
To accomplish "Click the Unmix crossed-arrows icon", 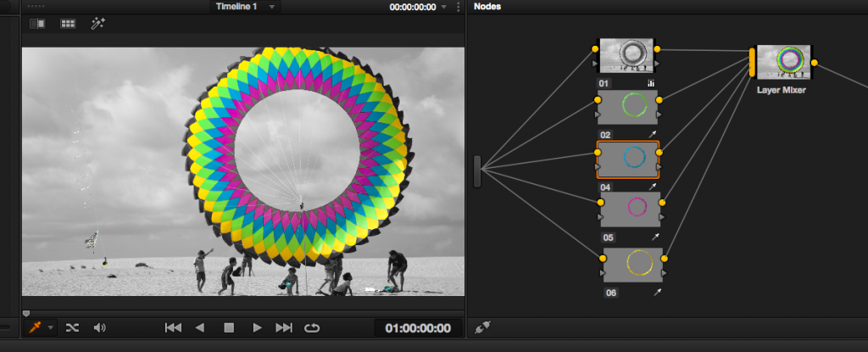I will click(x=72, y=327).
